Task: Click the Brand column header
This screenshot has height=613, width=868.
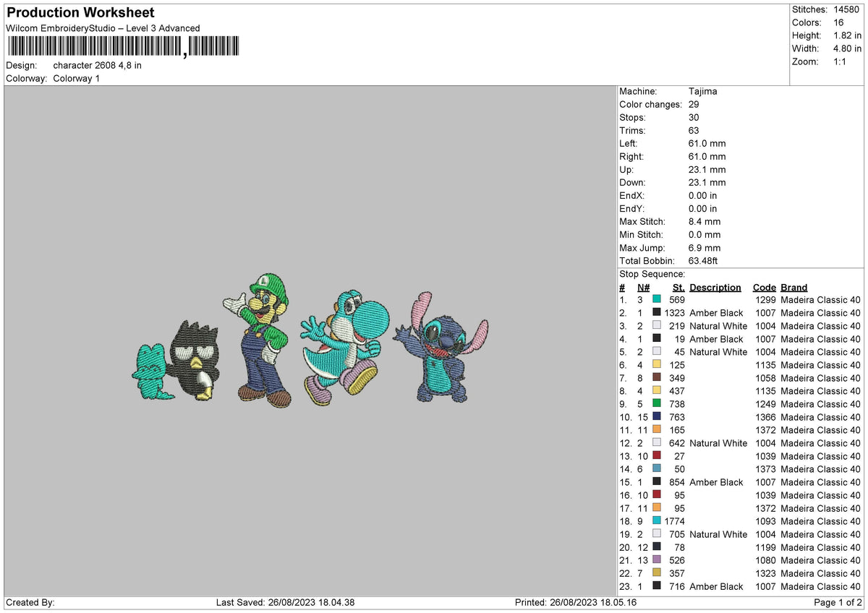Action: [793, 287]
